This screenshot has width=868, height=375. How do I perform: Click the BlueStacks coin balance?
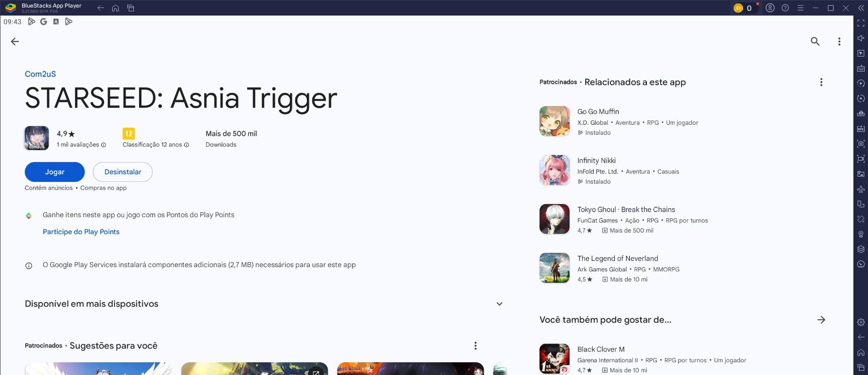pyautogui.click(x=745, y=8)
